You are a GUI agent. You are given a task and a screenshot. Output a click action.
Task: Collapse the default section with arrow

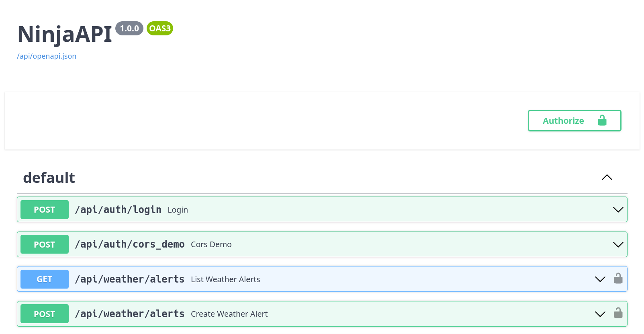pos(607,177)
